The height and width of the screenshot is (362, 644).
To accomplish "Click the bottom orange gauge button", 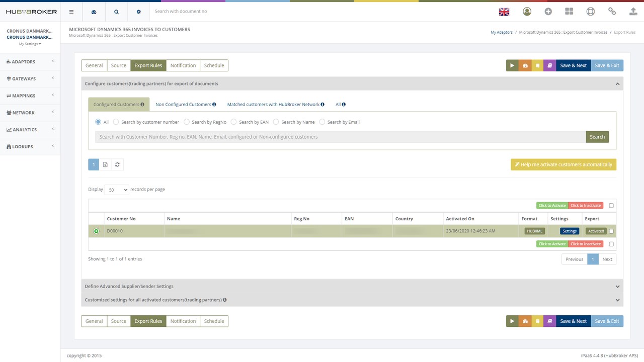I will pyautogui.click(x=525, y=321).
